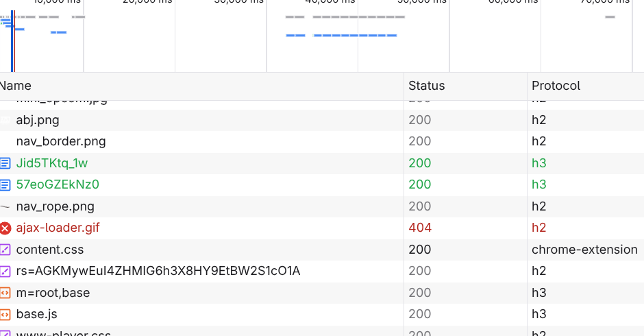This screenshot has width=644, height=336.
Task: Click the script icon beside m=root,base
Action: tap(5, 293)
